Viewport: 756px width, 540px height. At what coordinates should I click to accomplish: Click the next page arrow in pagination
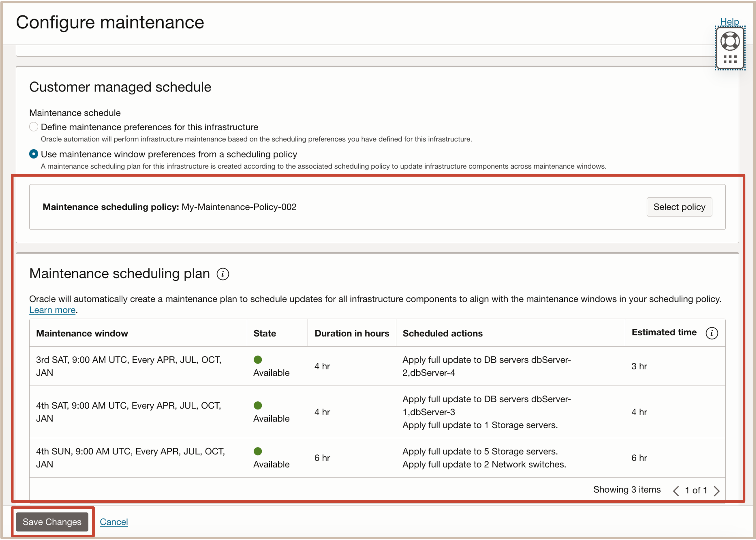coord(717,491)
